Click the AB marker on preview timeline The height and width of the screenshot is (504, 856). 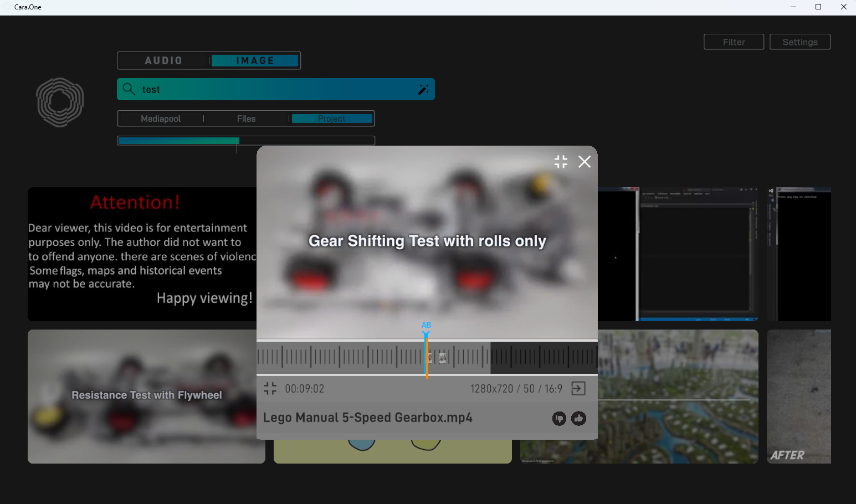click(x=426, y=325)
